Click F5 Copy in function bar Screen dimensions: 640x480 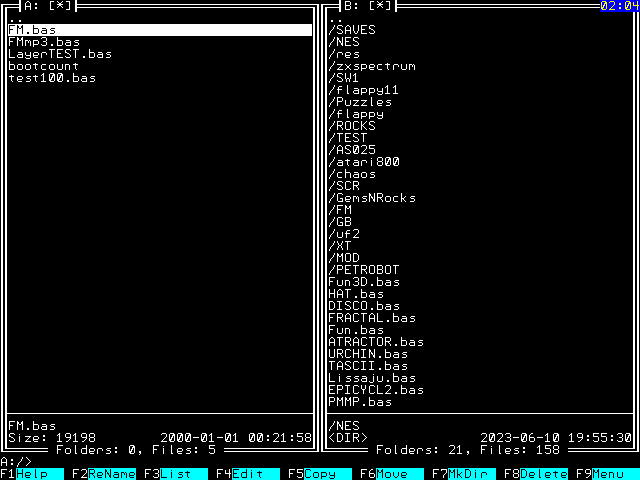[318, 473]
